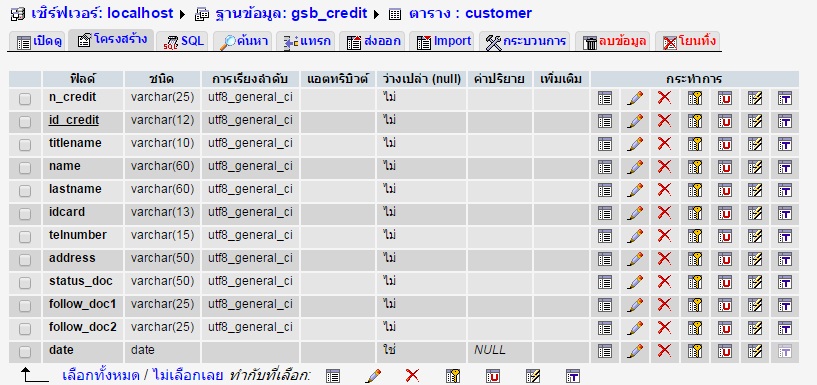The image size is (817, 385).
Task: Browse distinct values icon for telnumber row
Action: pyautogui.click(x=604, y=236)
